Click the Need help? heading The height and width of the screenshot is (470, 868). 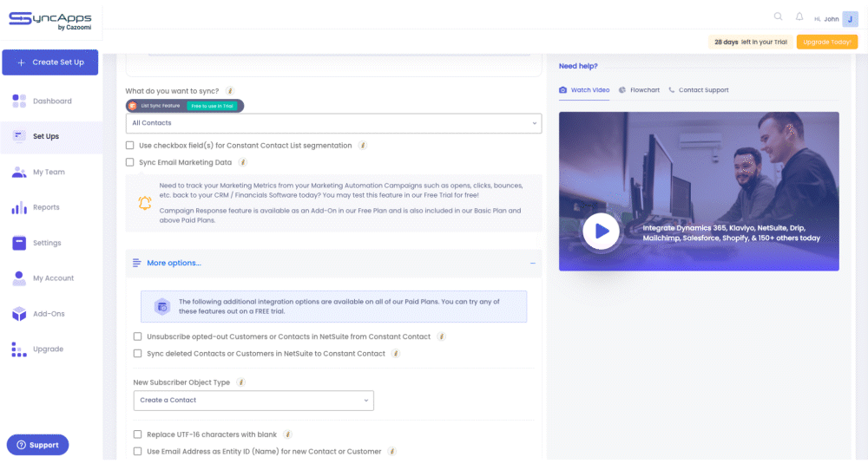pos(578,66)
